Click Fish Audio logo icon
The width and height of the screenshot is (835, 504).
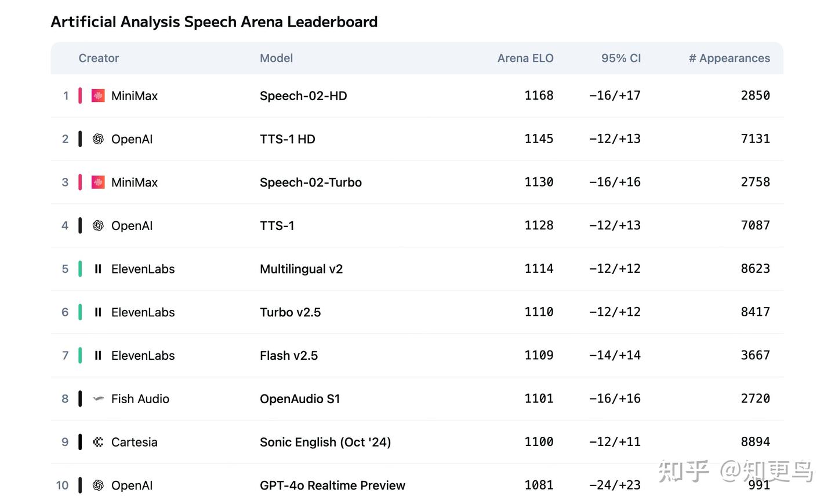pyautogui.click(x=98, y=399)
